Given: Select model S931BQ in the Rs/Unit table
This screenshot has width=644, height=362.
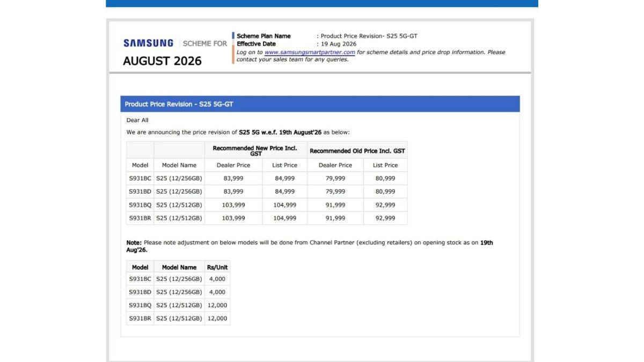Looking at the screenshot, I should tap(140, 305).
